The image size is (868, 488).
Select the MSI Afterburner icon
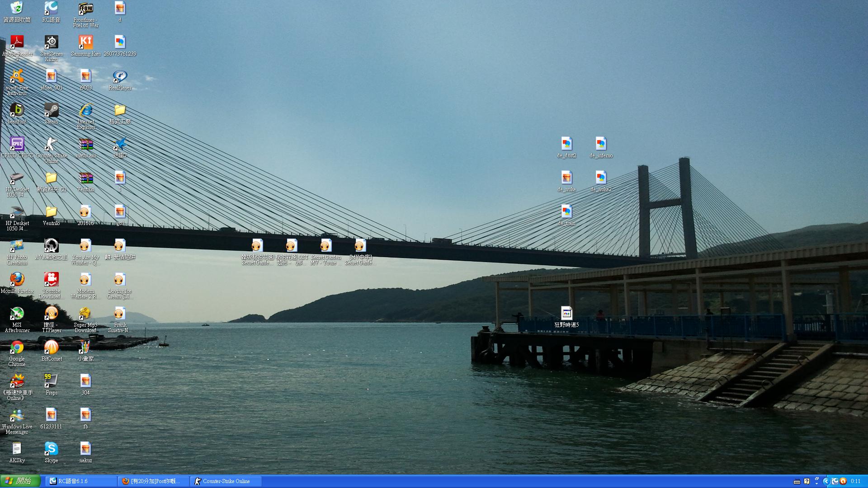[x=17, y=314]
